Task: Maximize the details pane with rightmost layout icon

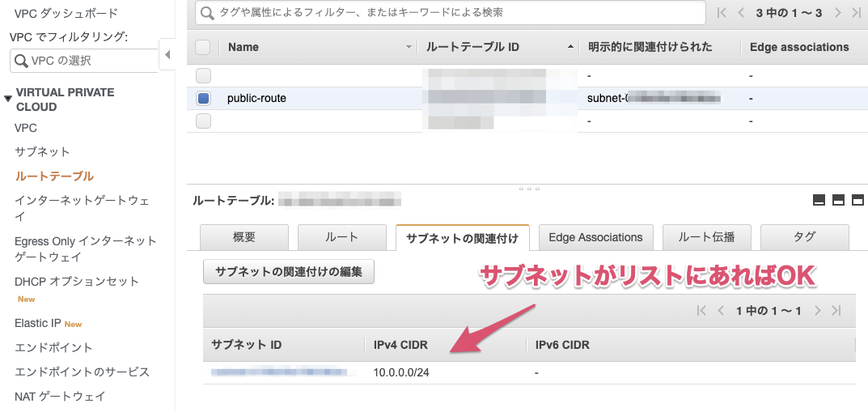Action: [x=857, y=200]
